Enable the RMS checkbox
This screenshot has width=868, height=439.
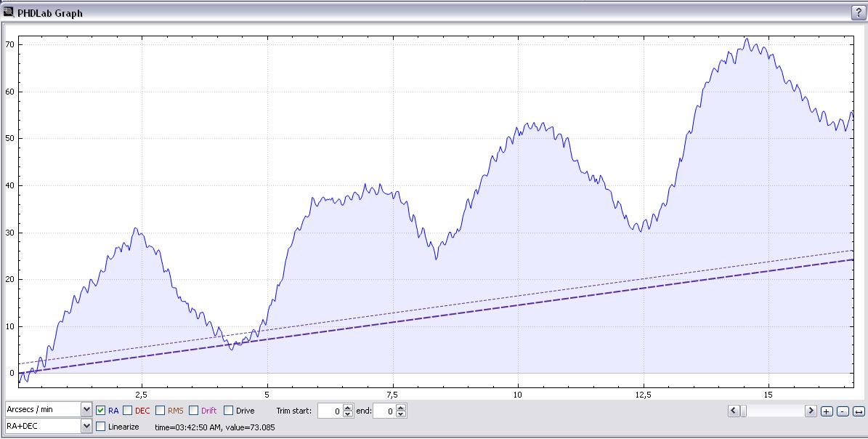(161, 410)
